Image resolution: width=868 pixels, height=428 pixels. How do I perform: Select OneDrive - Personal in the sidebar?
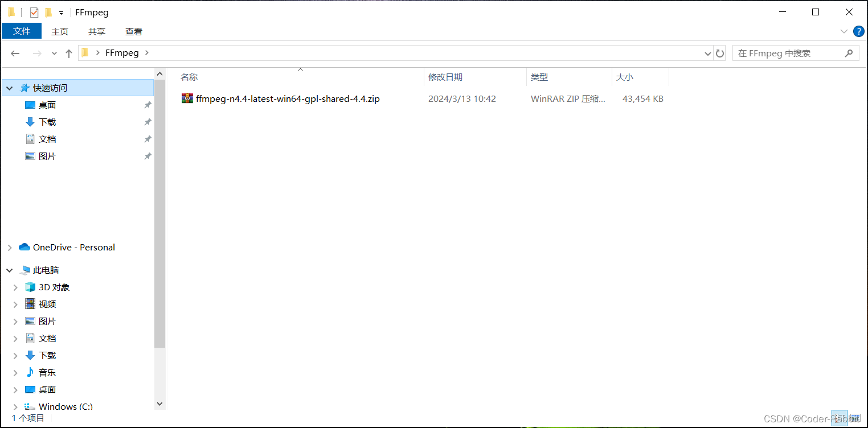tap(72, 247)
